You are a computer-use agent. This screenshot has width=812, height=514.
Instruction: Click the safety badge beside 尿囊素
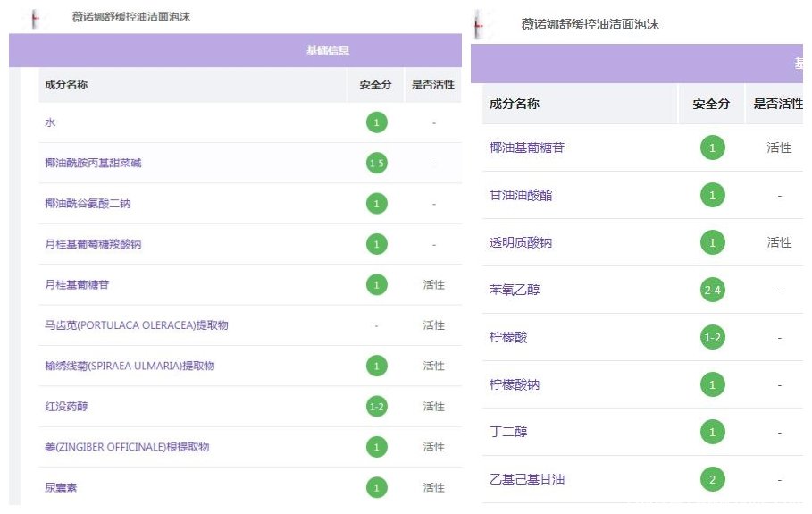pyautogui.click(x=376, y=487)
